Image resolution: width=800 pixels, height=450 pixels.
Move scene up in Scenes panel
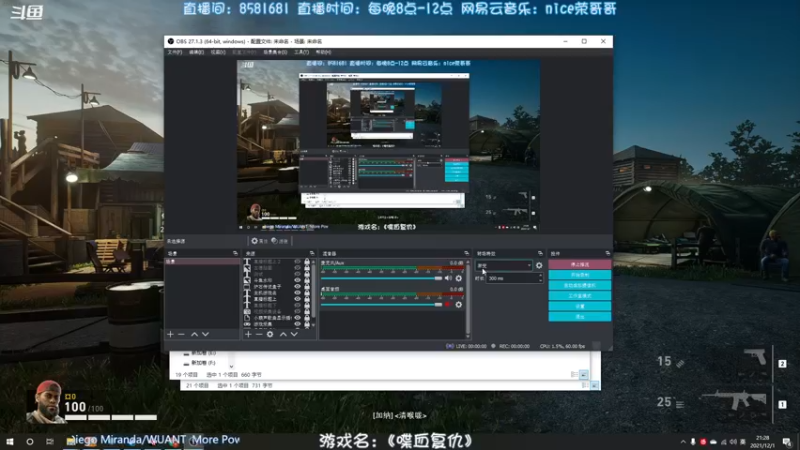point(194,334)
